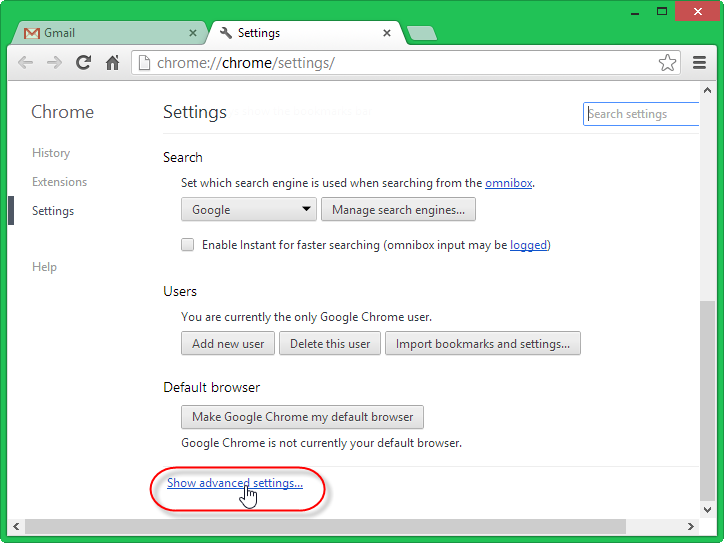
Task: Reload the page with refresh icon
Action: (x=84, y=63)
